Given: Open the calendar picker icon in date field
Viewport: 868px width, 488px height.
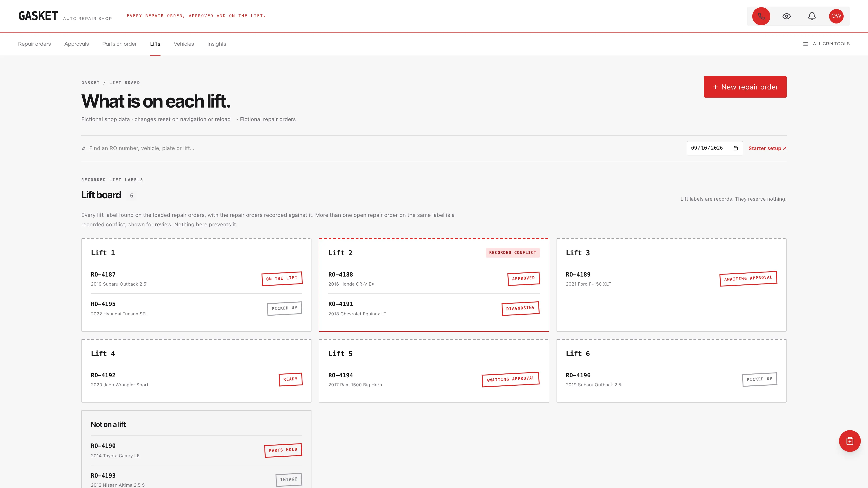Looking at the screenshot, I should pyautogui.click(x=736, y=148).
